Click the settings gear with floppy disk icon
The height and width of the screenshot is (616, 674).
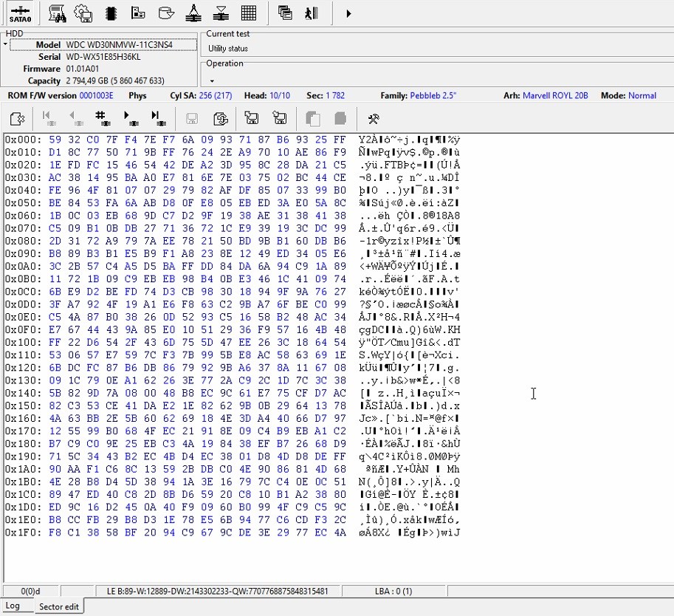click(83, 13)
